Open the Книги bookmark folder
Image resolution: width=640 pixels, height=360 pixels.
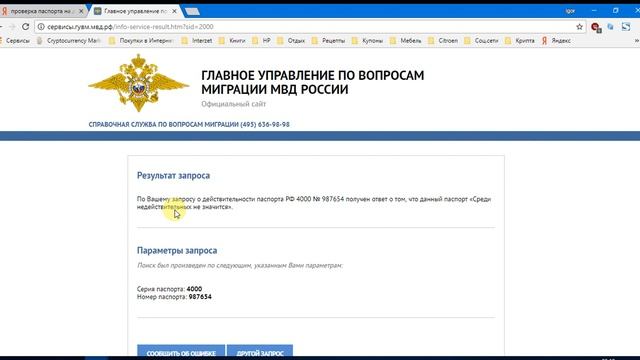pos(232,40)
